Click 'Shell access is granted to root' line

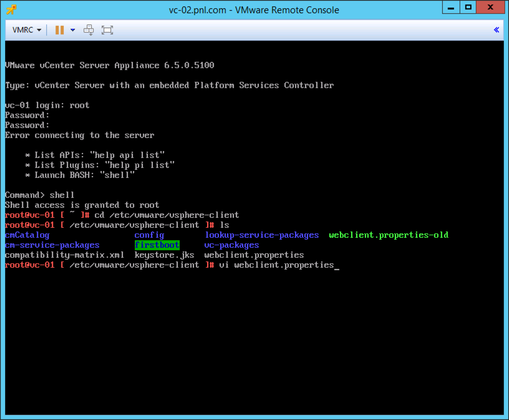[82, 205]
